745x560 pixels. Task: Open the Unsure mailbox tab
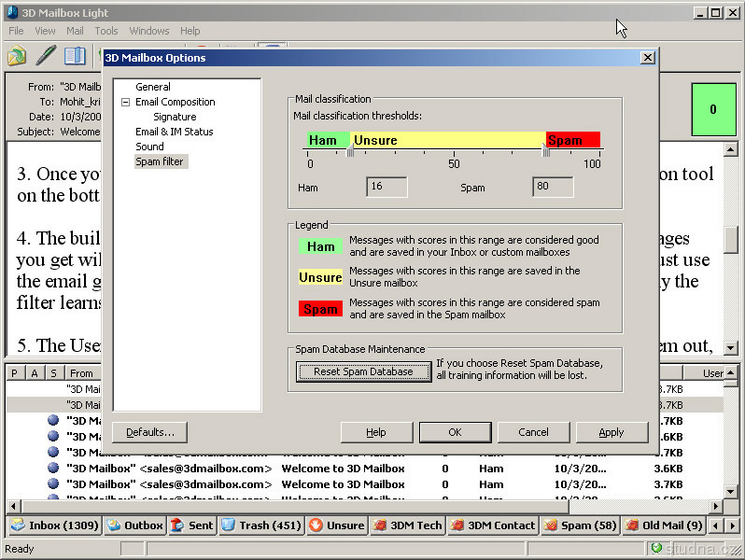click(337, 525)
